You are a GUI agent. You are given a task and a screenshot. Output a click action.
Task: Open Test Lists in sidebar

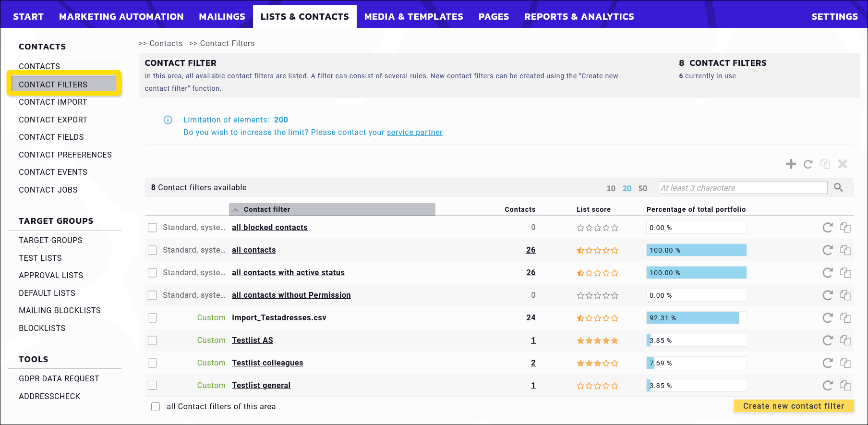click(x=40, y=258)
